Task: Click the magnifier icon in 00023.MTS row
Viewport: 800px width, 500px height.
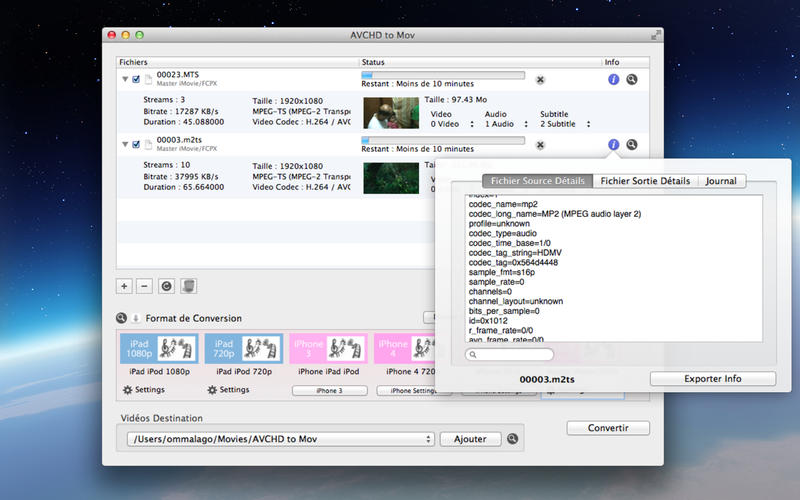Action: click(x=632, y=79)
